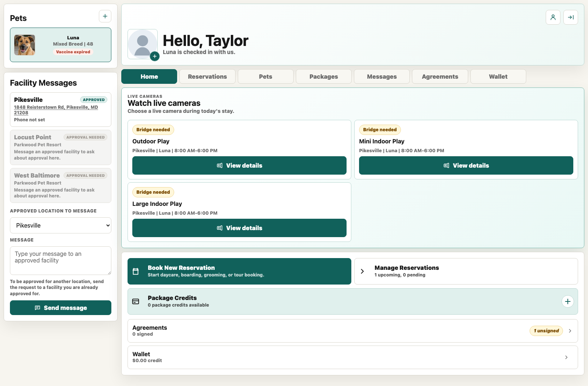The width and height of the screenshot is (588, 386).
Task: View details for Mini Indoor Play camera
Action: click(466, 165)
